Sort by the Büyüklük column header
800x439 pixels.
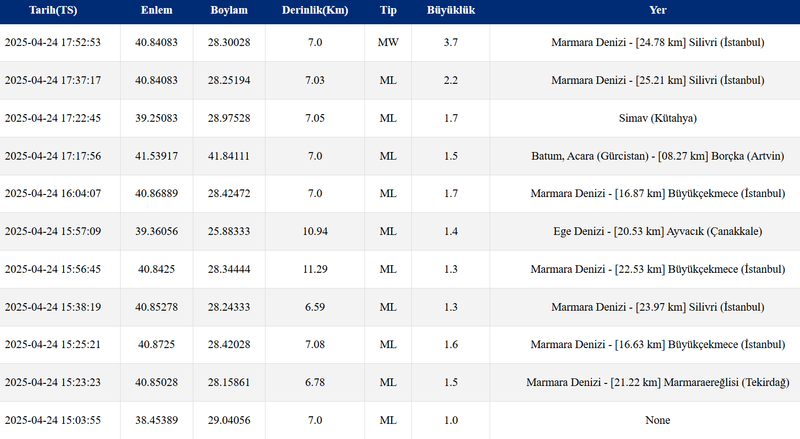click(450, 10)
